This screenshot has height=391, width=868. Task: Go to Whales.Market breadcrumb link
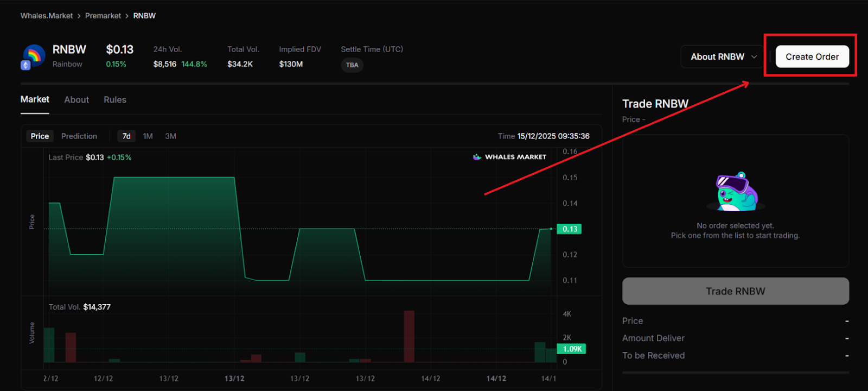[x=47, y=16]
